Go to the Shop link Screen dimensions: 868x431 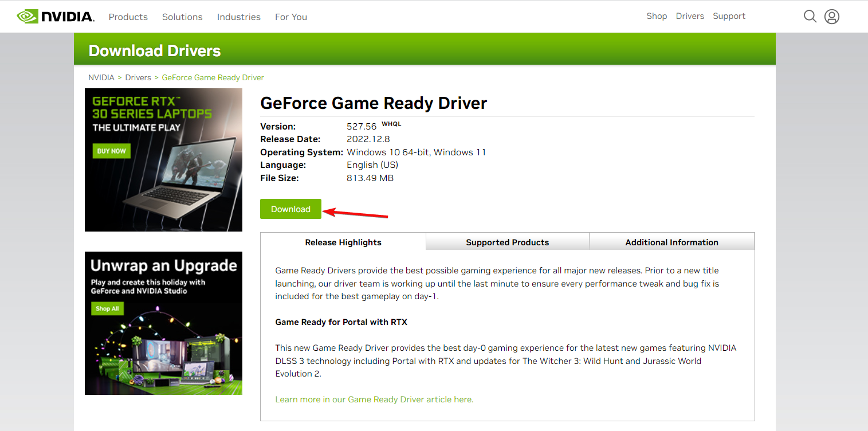(x=657, y=16)
